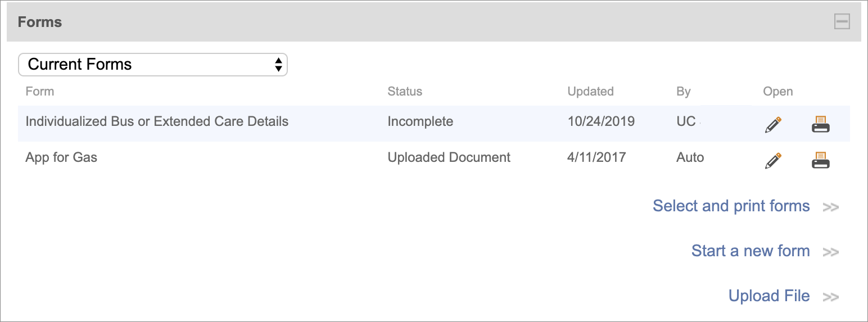Print the Individualized Bus or Extended Care form
Viewport: 868px width, 322px height.
[x=821, y=124]
